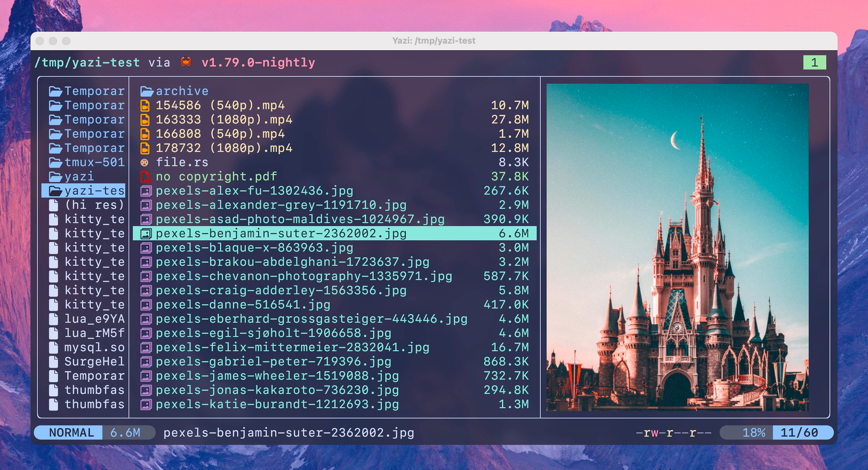The image size is (868, 470).
Task: Click image icon on highlighted pexels-benjamin-suter row
Action: click(x=145, y=234)
